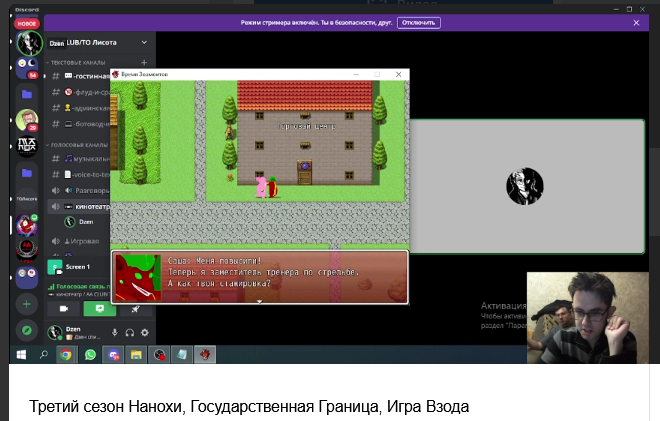
Task: Open the ботоводческая text channel
Action: point(80,124)
